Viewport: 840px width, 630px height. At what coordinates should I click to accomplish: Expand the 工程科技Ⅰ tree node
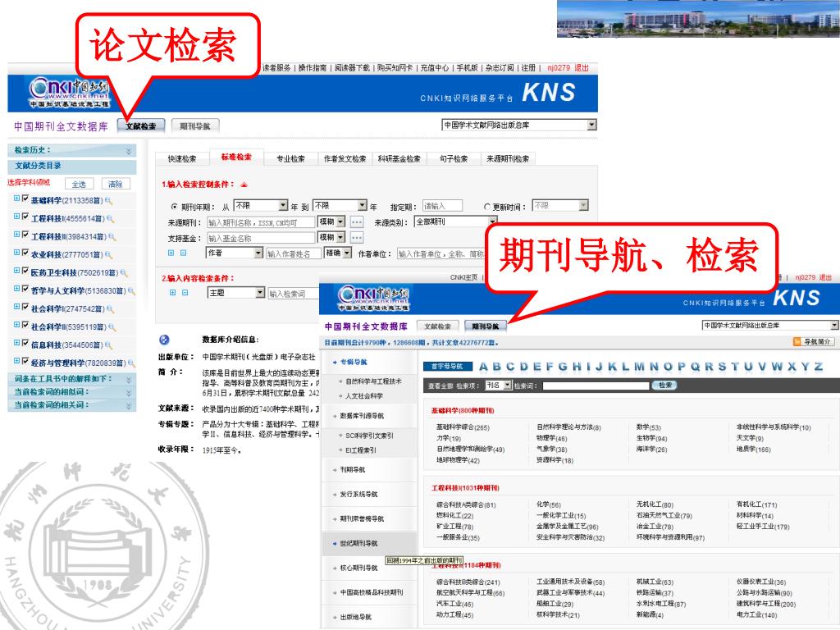coord(17,217)
